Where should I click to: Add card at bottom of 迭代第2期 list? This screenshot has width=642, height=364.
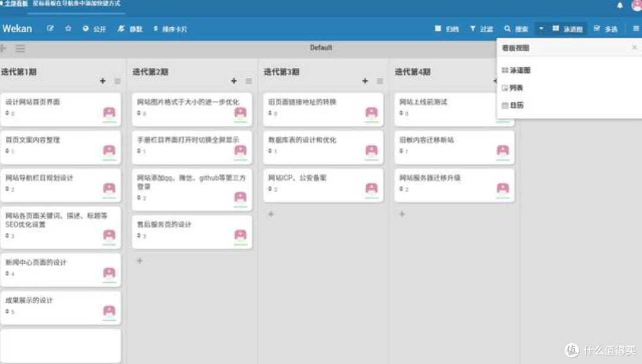140,261
